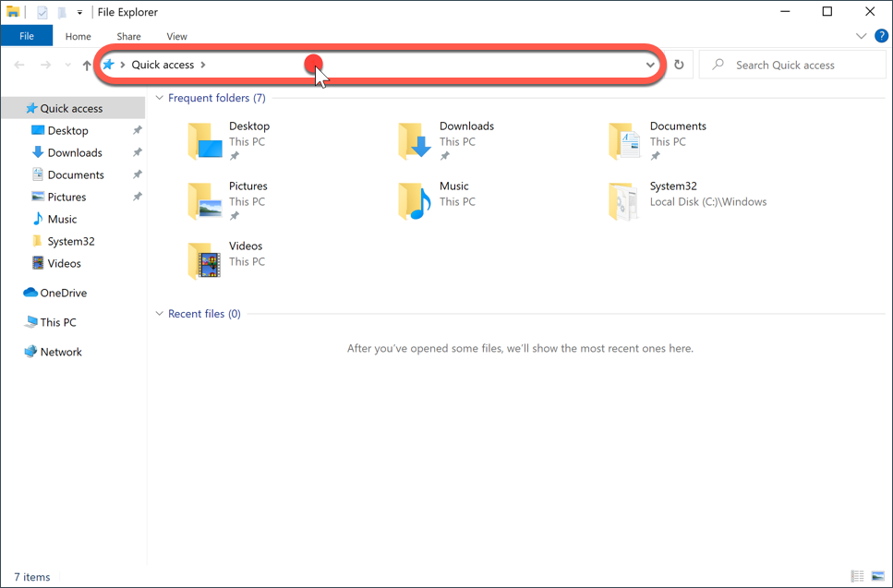Click the pin icon beside sidebar Documents
Image resolution: width=893 pixels, height=588 pixels.
138,174
